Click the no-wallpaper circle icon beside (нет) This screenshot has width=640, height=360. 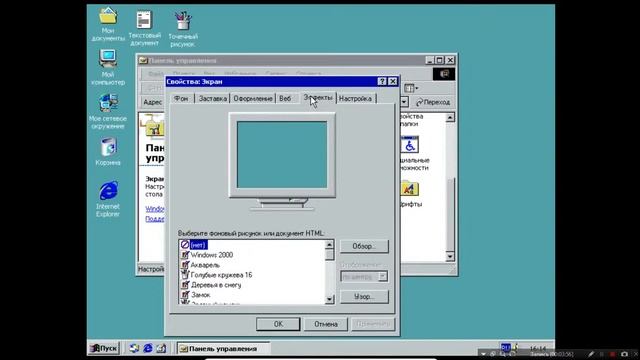185,245
